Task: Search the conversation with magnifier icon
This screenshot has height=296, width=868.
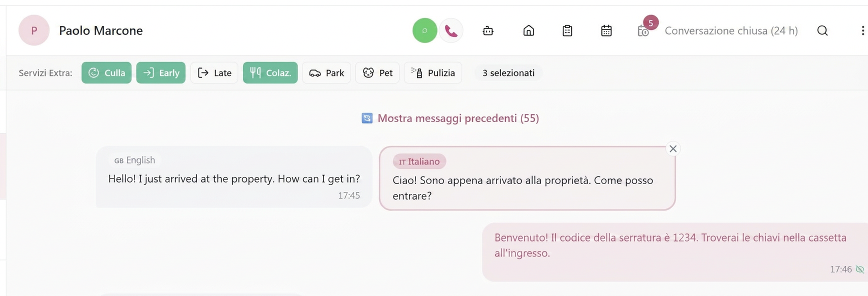Action: click(x=822, y=30)
